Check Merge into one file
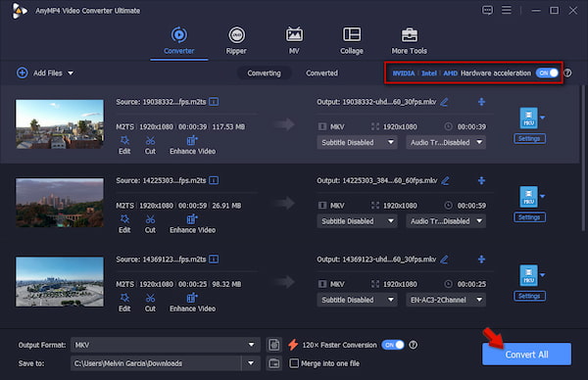The height and width of the screenshot is (380, 588). (294, 363)
